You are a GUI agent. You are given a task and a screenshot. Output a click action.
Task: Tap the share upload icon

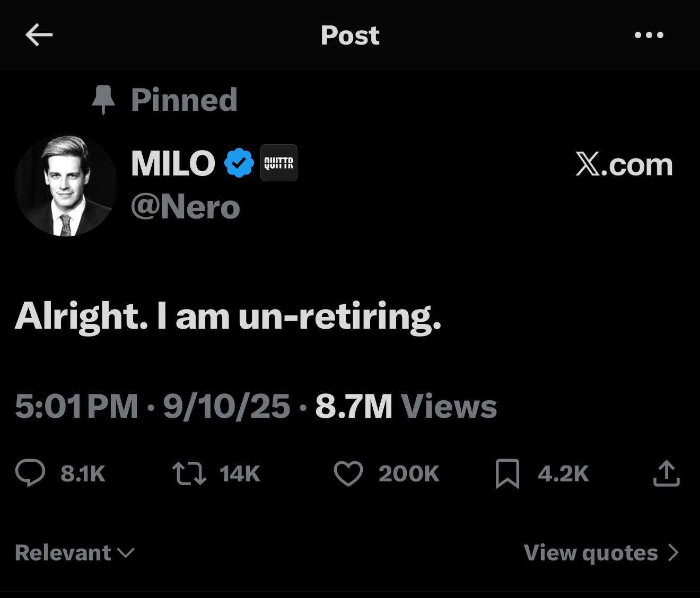(666, 473)
